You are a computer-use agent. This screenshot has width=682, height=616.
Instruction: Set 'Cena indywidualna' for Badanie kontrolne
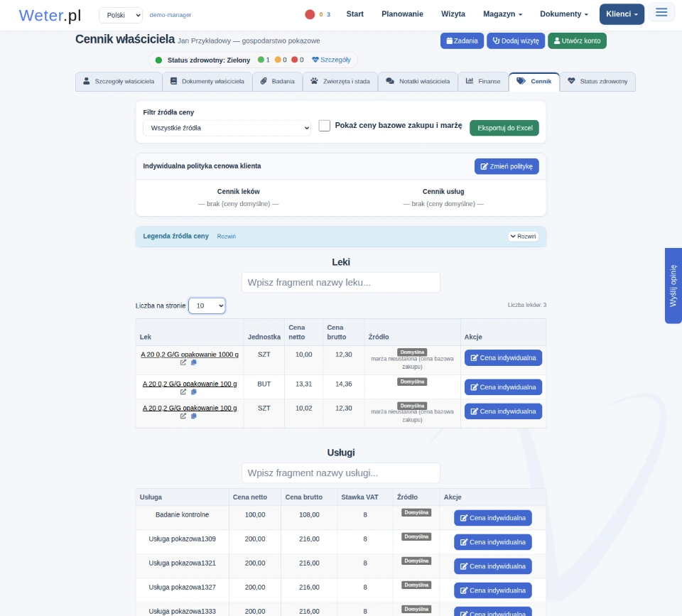pos(493,518)
